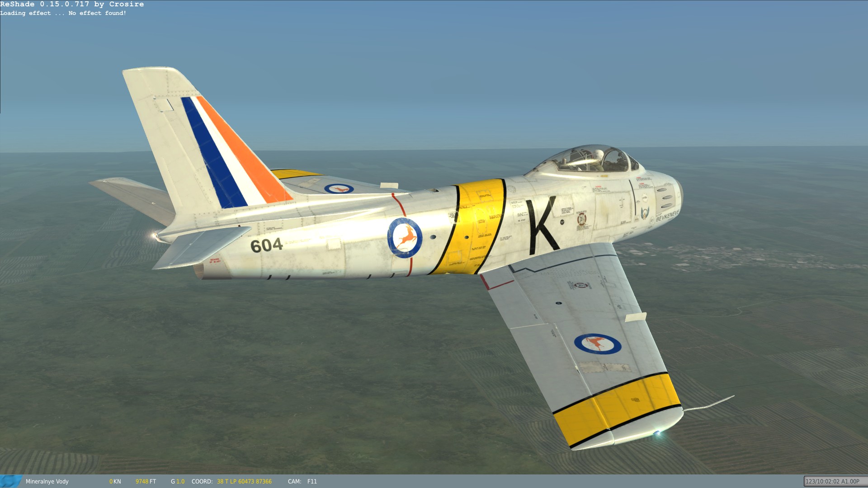Click the ReShade version banner text

click(72, 4)
